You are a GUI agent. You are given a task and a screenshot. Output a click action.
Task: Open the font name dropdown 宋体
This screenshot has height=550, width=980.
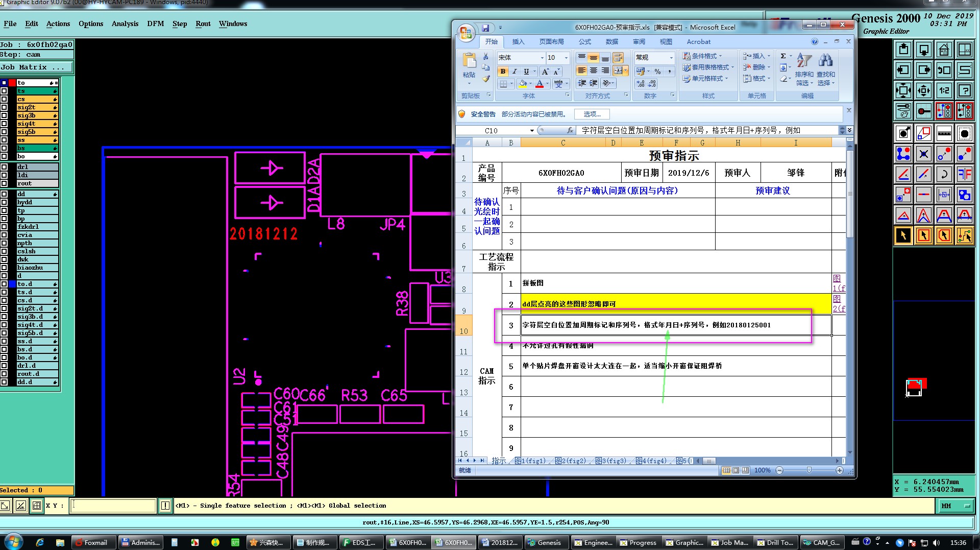tap(542, 58)
